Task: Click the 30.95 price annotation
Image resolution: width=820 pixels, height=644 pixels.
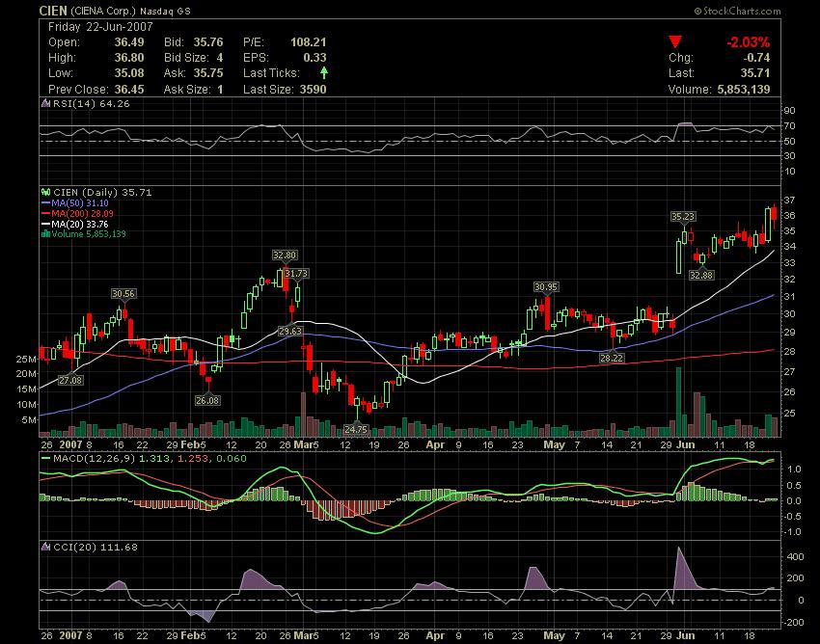Action: click(x=546, y=287)
